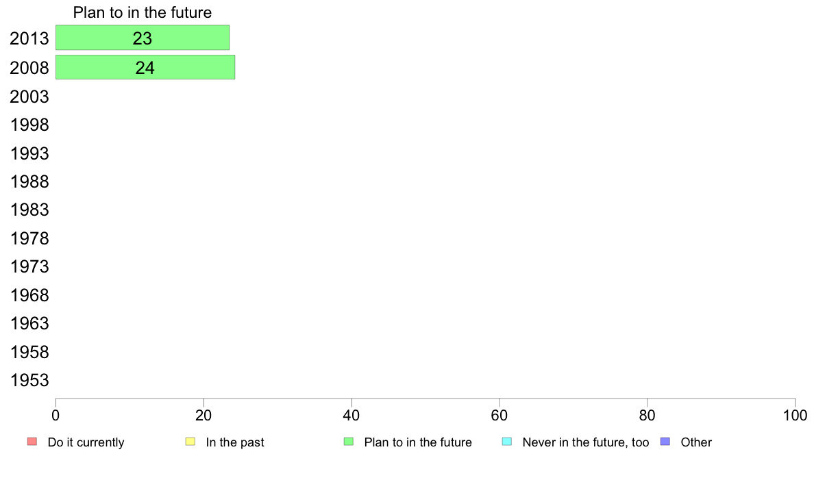Click the 'Never in the future, too' legend label
Viewport: 814px width, 504px height.
pos(586,442)
